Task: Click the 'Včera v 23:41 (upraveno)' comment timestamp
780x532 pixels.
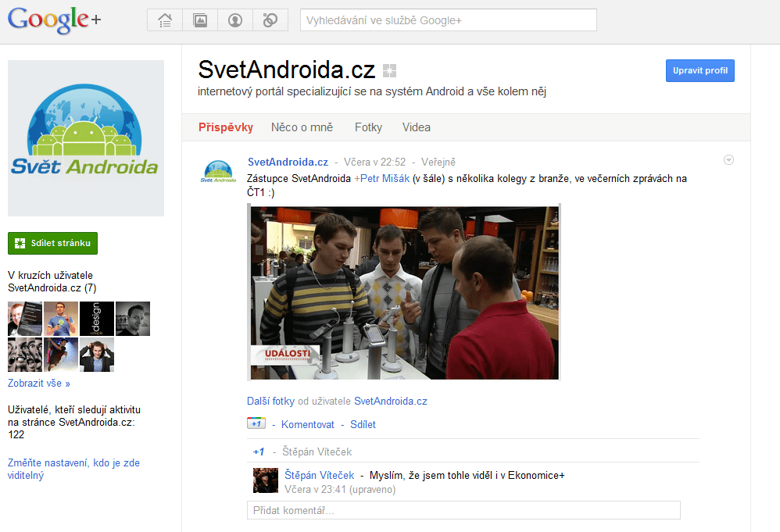Action: point(340,490)
